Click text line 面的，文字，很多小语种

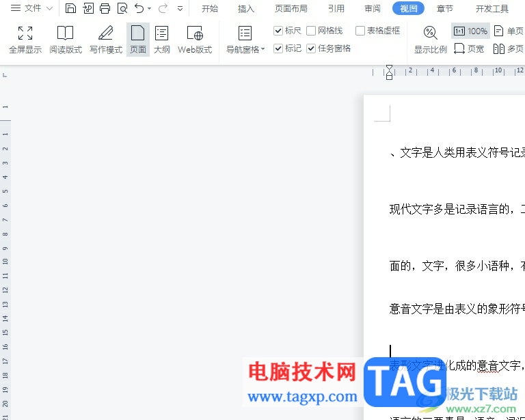(457, 266)
